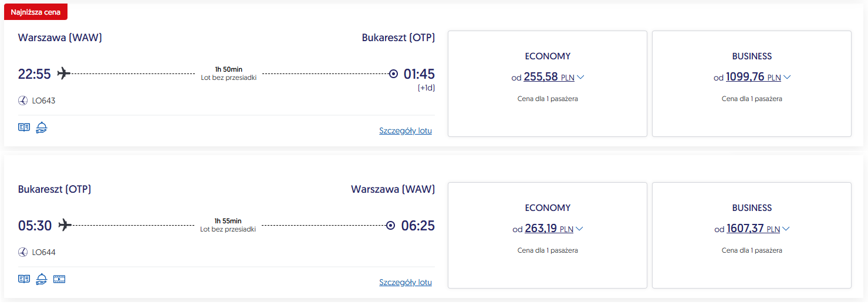Expand the Economy 263,19 PLN fare chevron
The width and height of the screenshot is (868, 305).
[579, 229]
